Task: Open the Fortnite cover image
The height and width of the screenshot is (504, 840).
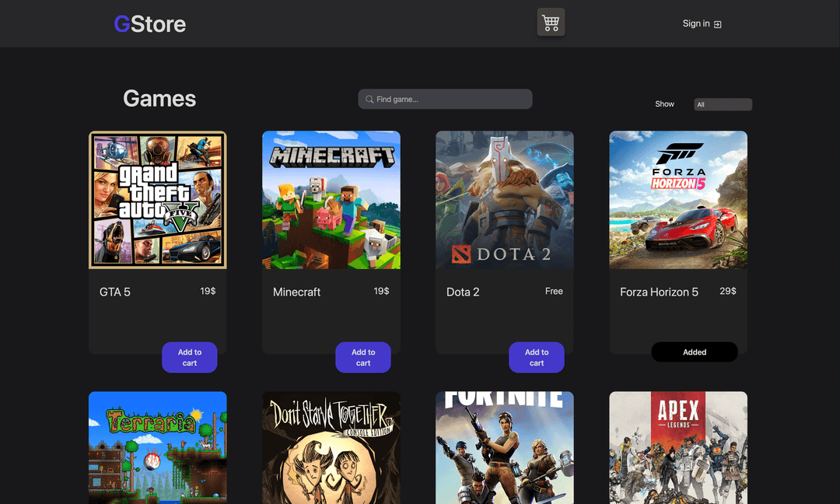Action: (505, 448)
